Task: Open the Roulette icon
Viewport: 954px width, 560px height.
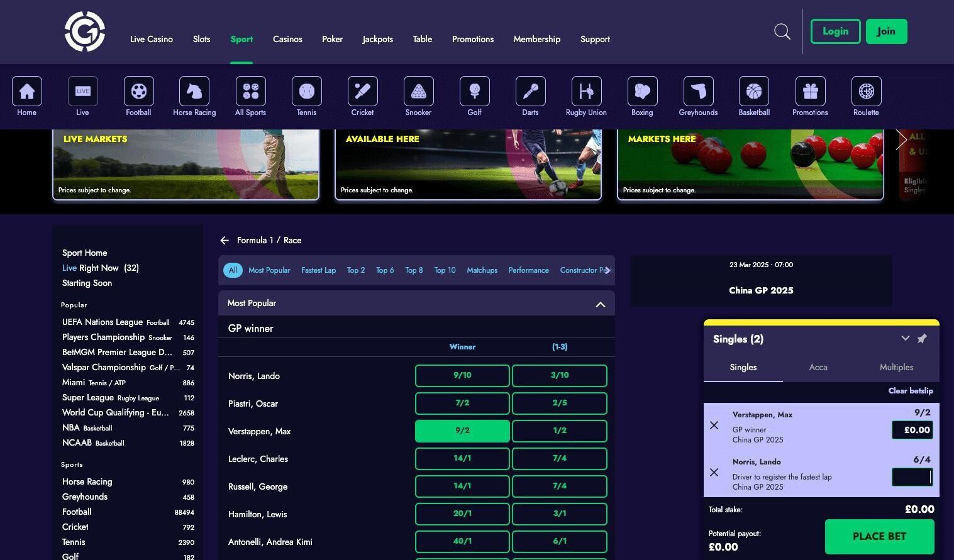Action: [867, 92]
